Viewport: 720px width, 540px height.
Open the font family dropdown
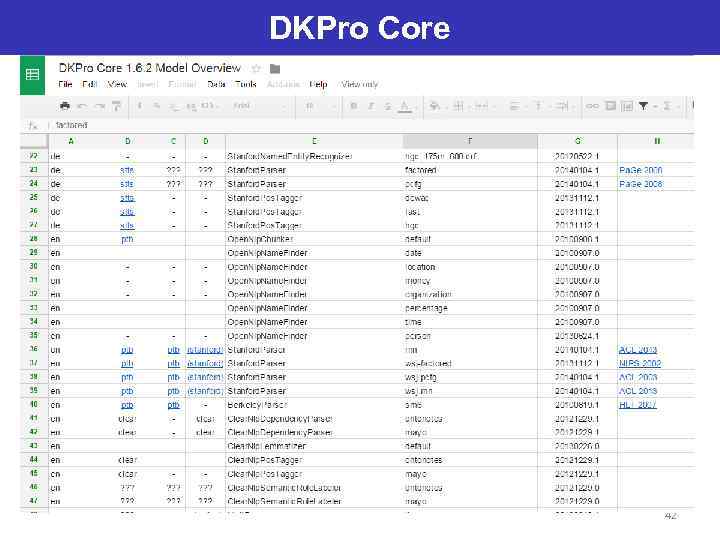point(259,106)
